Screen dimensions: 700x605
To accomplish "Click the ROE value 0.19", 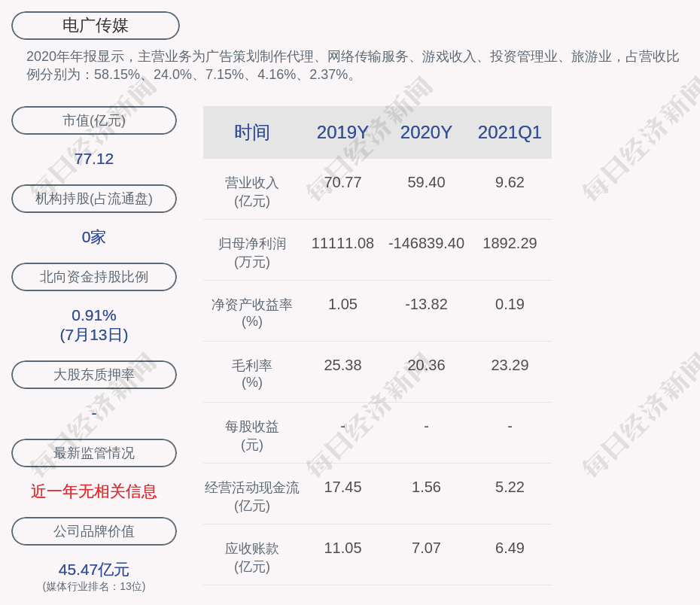I will pos(510,304).
